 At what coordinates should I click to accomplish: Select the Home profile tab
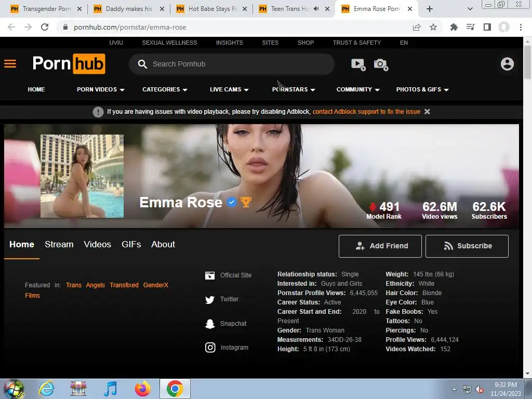click(22, 244)
